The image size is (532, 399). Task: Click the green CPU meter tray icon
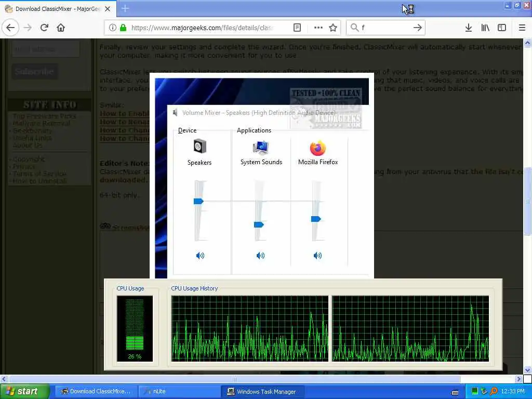[x=475, y=392]
